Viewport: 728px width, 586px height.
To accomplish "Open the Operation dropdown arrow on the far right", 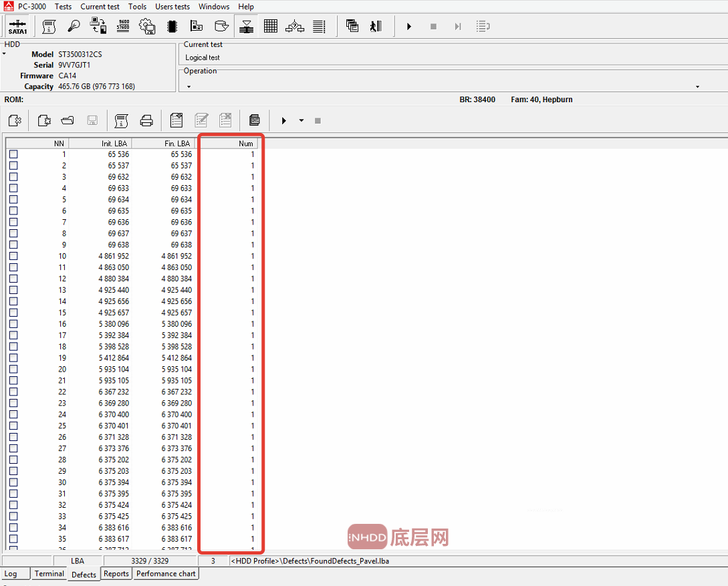I will coord(697,86).
